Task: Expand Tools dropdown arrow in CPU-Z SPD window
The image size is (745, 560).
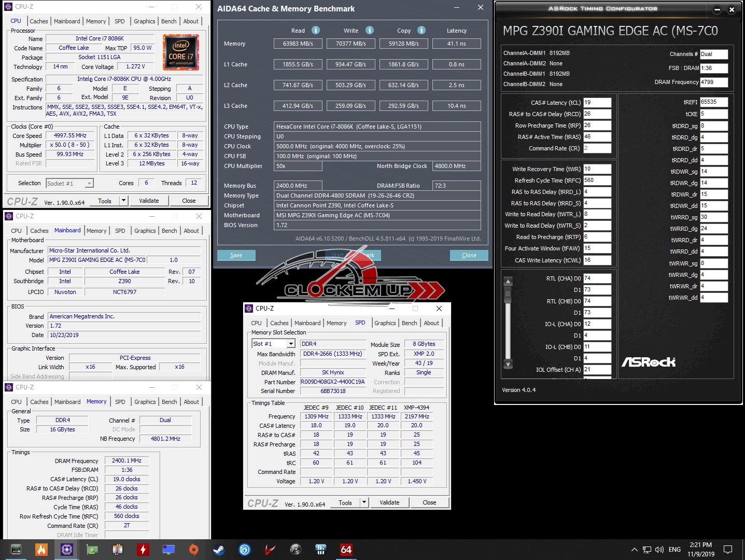Action: click(x=364, y=502)
